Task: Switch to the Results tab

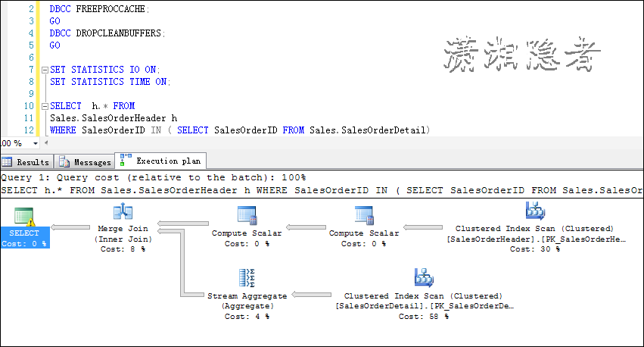Action: 26,162
